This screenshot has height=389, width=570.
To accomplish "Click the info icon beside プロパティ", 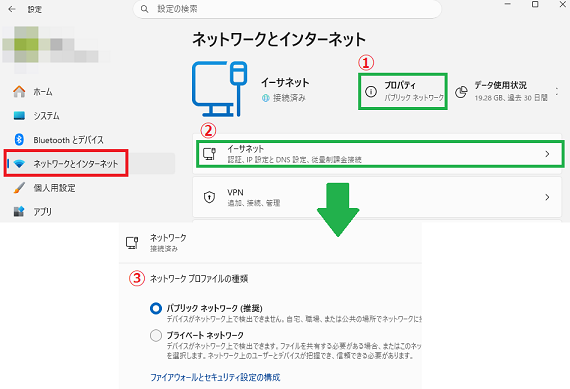I will (371, 92).
